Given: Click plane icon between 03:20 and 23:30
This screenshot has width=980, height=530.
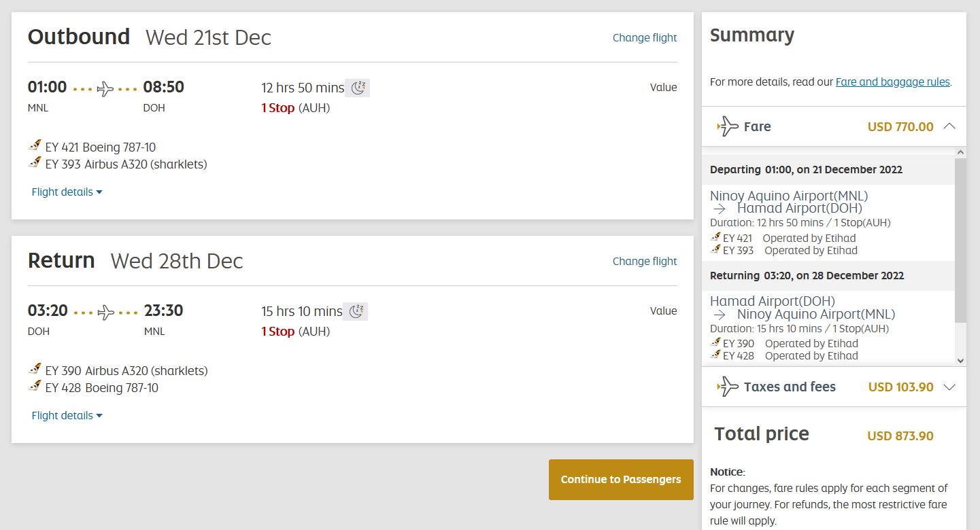Looking at the screenshot, I should [105, 312].
